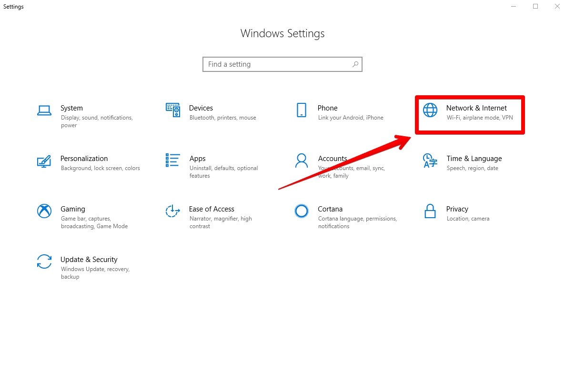Open the Privacy padlock icon

tap(430, 211)
